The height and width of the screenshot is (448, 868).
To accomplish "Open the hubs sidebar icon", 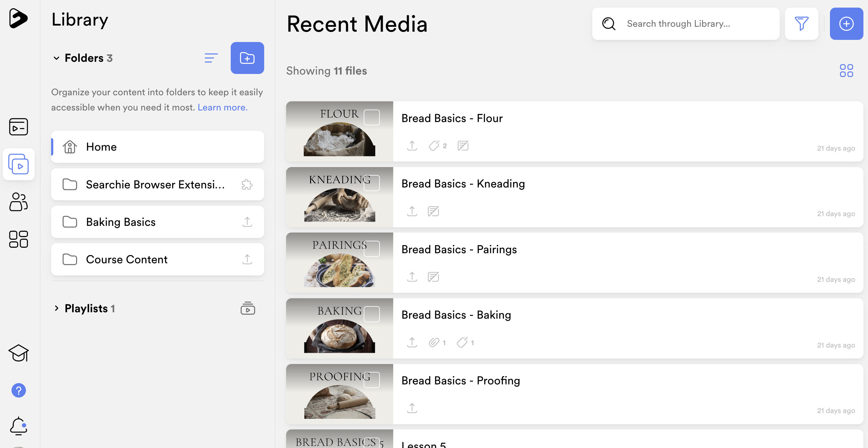I will [x=19, y=127].
